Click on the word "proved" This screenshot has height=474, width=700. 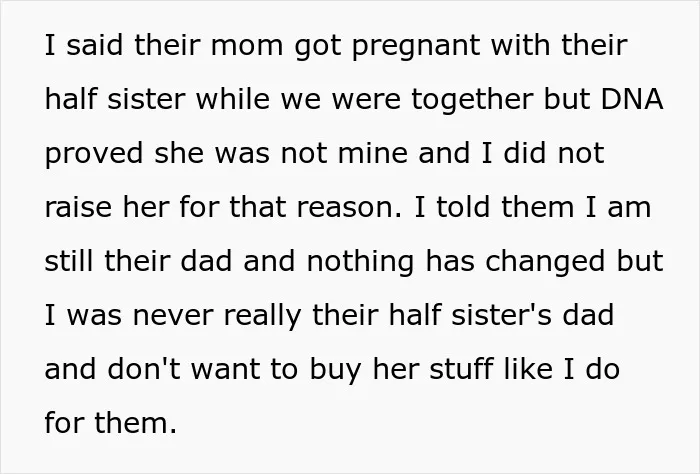pos(94,155)
